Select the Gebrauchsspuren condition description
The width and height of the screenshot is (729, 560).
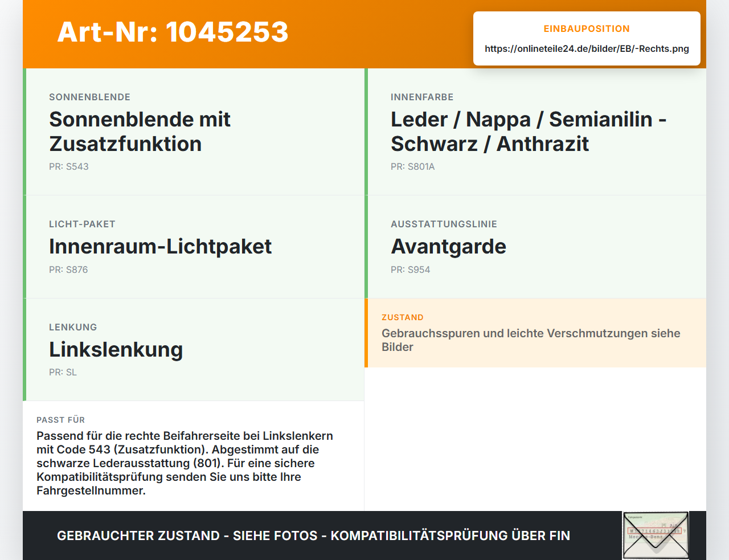pos(531,340)
